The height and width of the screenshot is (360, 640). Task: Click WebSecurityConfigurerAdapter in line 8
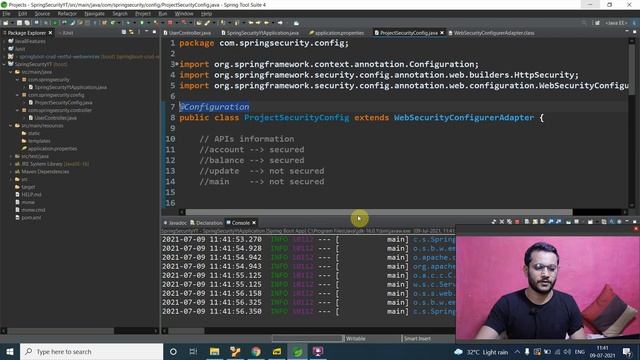[464, 118]
